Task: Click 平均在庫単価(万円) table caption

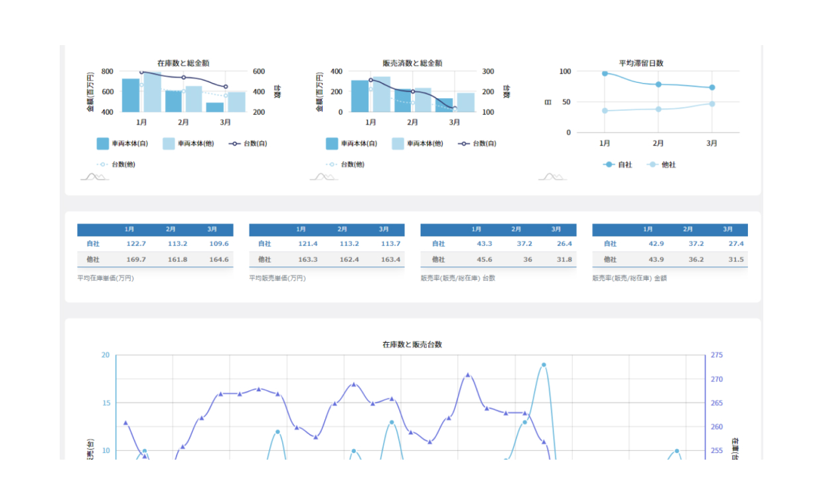Action: [x=106, y=278]
